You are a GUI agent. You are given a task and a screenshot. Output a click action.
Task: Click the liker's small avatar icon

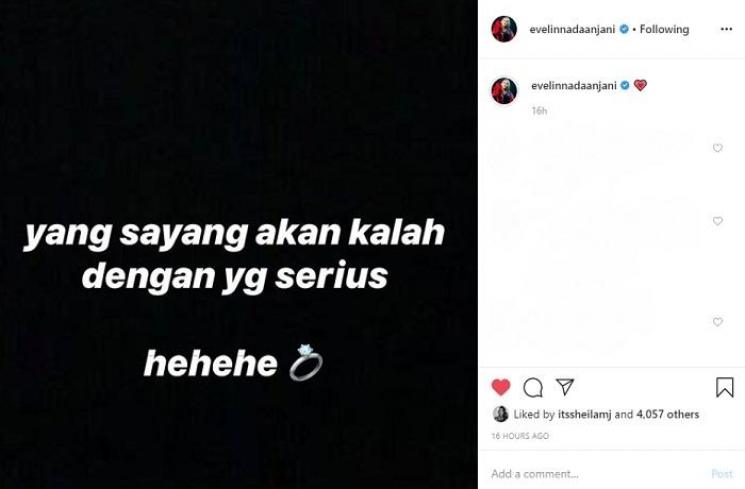(x=501, y=414)
